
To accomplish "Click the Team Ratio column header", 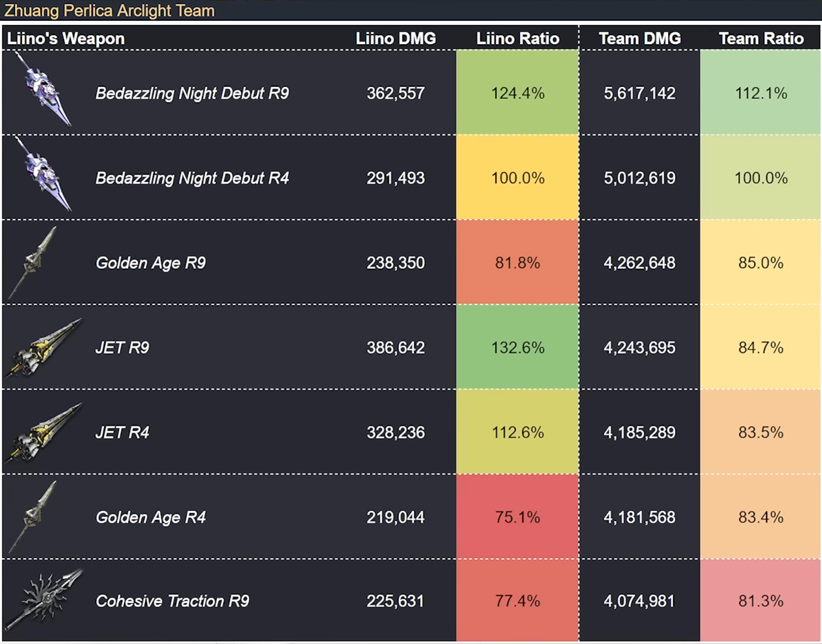I will pyautogui.click(x=761, y=39).
